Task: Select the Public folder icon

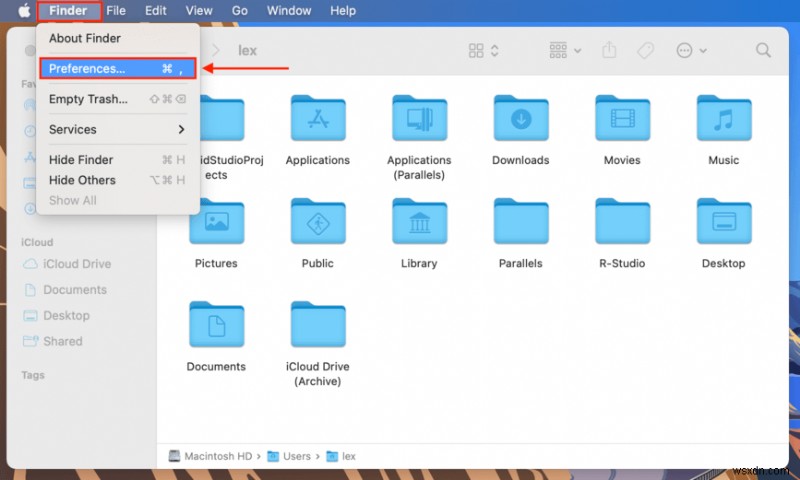Action: (318, 221)
